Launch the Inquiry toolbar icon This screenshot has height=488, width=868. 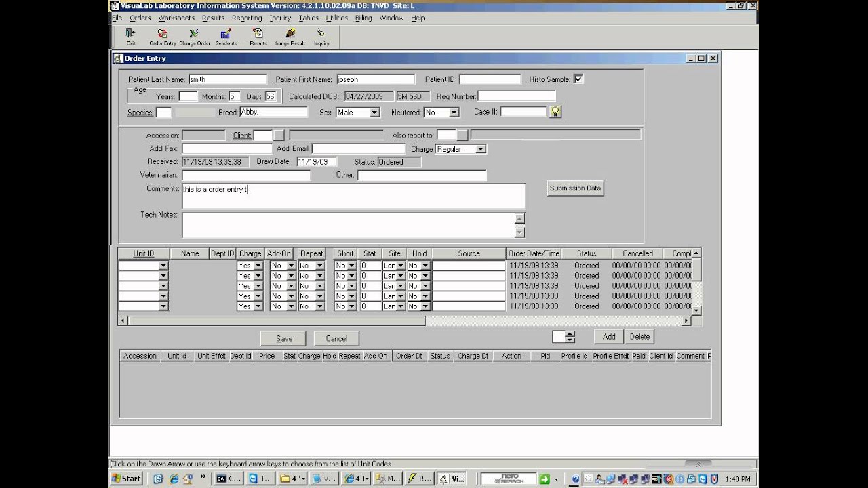pos(321,36)
